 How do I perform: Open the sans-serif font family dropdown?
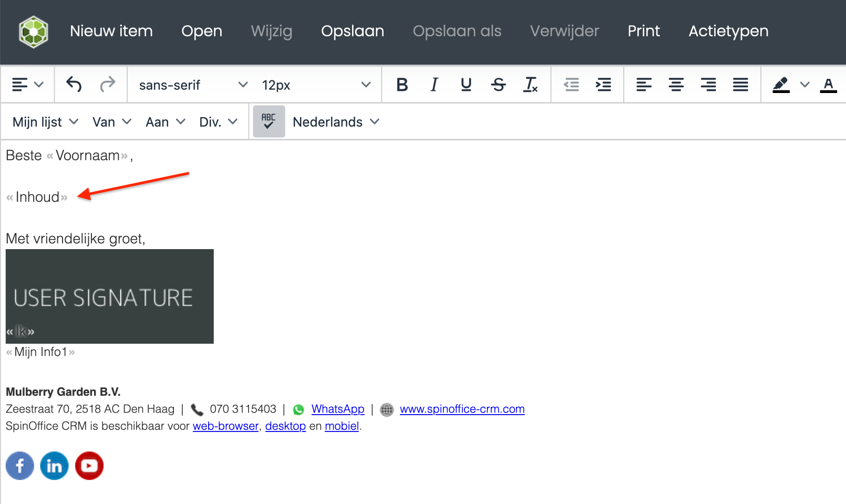point(192,85)
